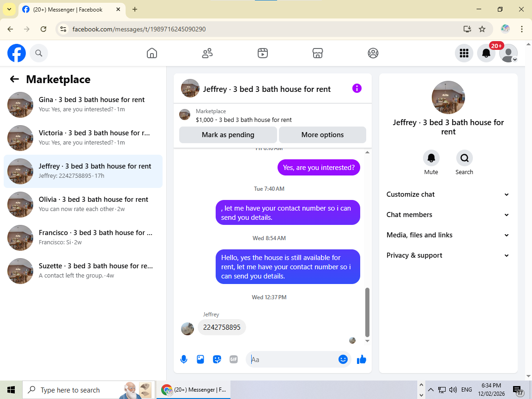The image size is (532, 399).
Task: Open the account profile avatar menu
Action: tap(508, 53)
